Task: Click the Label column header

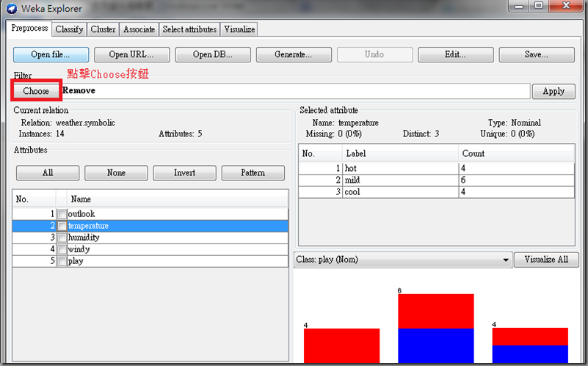Action: click(400, 153)
